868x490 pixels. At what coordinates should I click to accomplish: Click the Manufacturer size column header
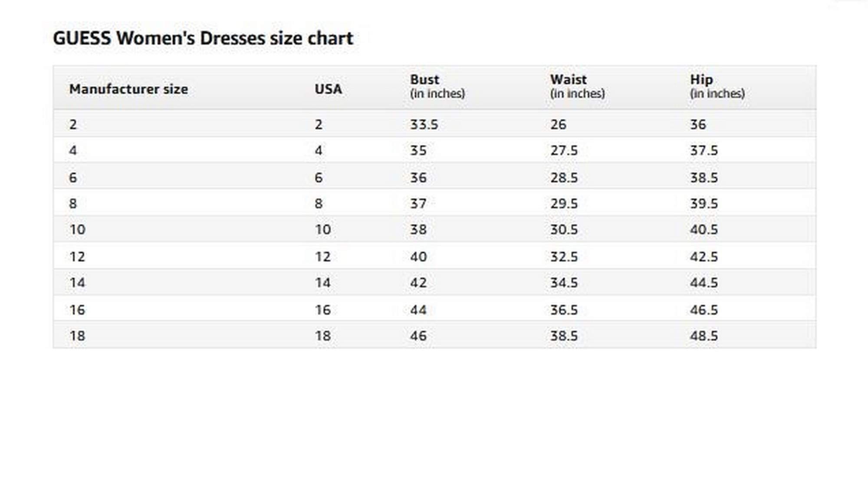click(x=128, y=89)
